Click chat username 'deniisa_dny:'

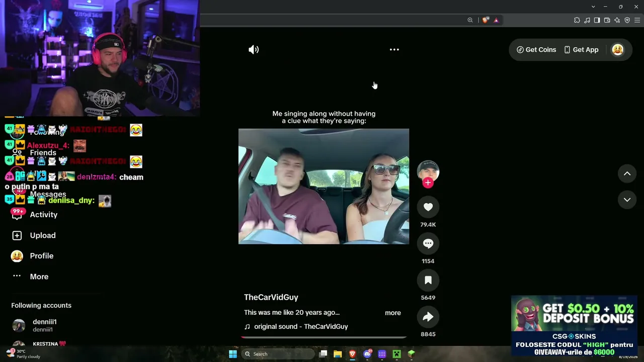click(71, 201)
